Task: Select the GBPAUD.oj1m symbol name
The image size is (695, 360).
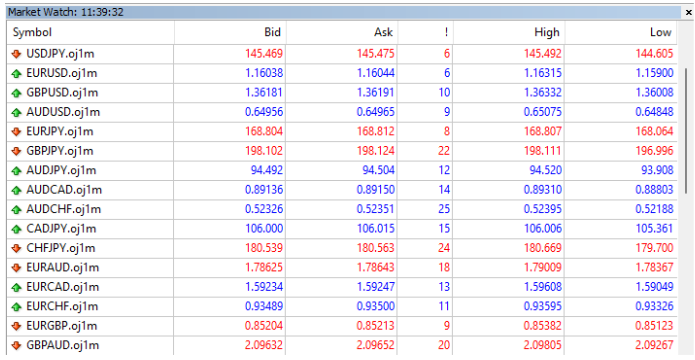Action: point(62,345)
